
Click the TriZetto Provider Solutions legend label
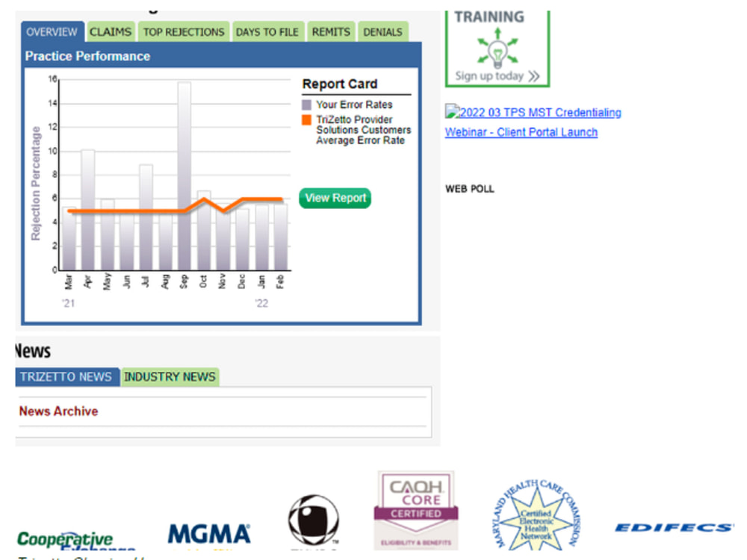pyautogui.click(x=364, y=130)
